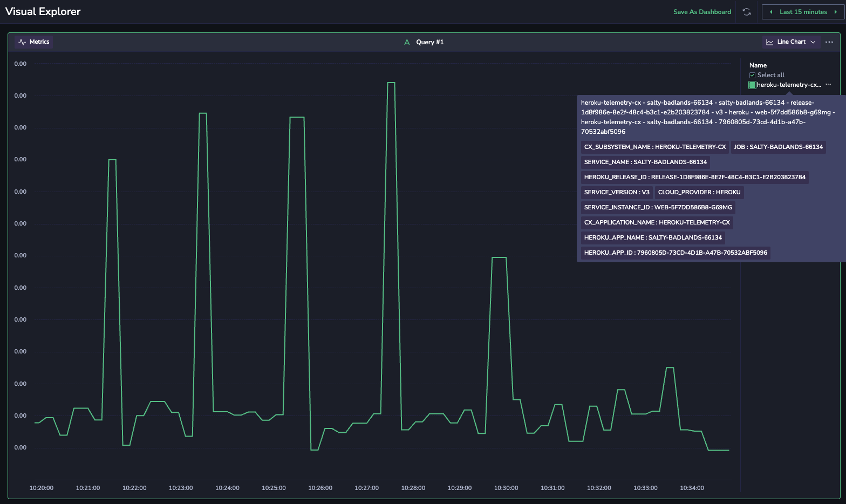Click the CX_SUBSYSTEM_NAME : HEROKU-TELEMETRY-CX tag

[x=655, y=147]
